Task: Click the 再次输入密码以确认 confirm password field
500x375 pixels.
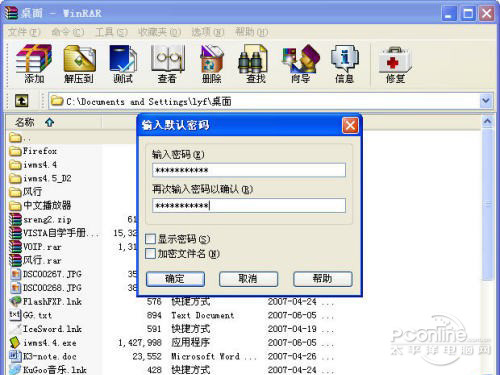Action: pyautogui.click(x=249, y=205)
